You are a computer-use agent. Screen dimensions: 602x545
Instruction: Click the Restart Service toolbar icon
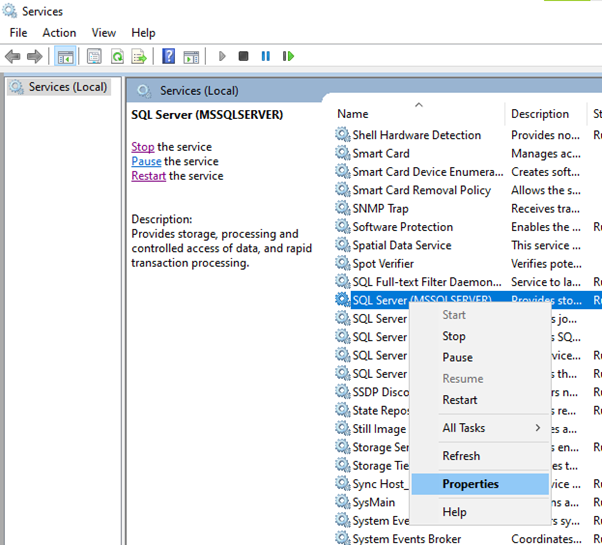point(288,56)
